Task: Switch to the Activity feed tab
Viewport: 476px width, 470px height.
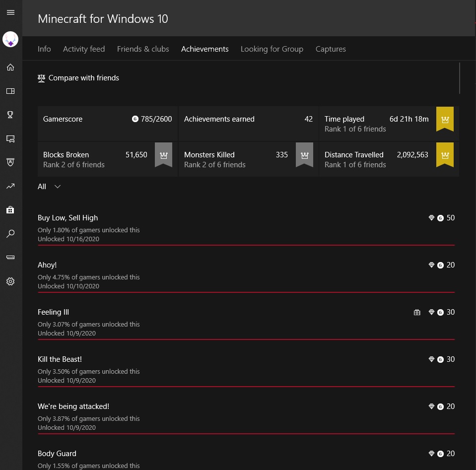Action: 84,49
